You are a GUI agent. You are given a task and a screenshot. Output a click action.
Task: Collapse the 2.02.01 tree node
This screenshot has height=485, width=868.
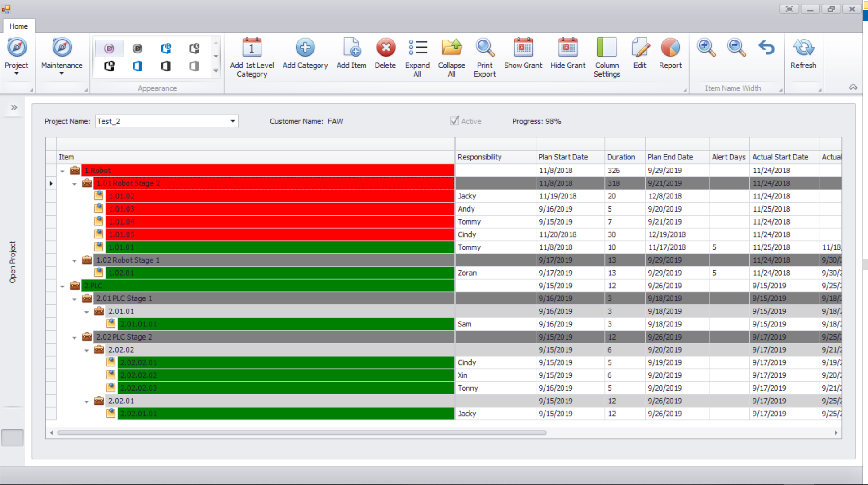coord(87,401)
